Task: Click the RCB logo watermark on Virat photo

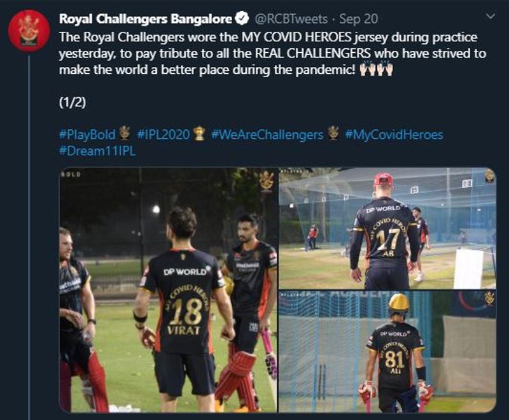Action: 266,182
